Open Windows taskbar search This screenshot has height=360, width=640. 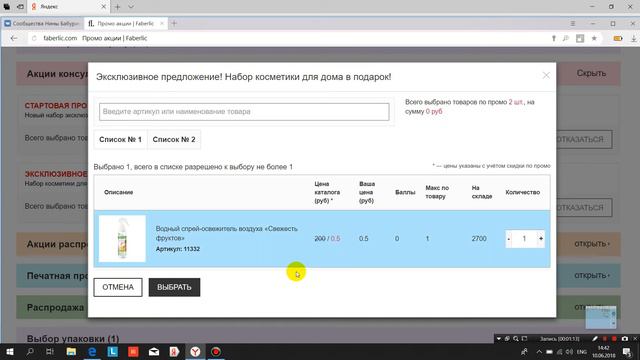click(x=30, y=352)
